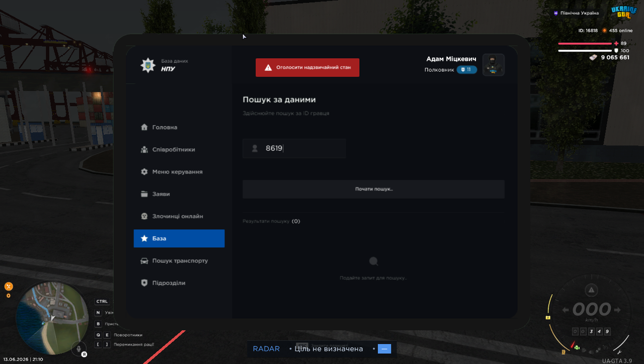Click the rank level 11 badge
Screen dimensions: 644x364
pyautogui.click(x=467, y=70)
